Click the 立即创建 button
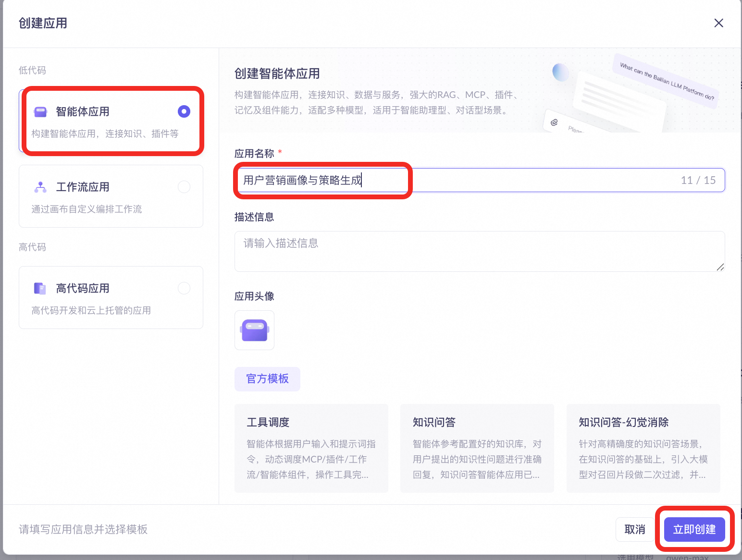The width and height of the screenshot is (742, 560). click(694, 529)
